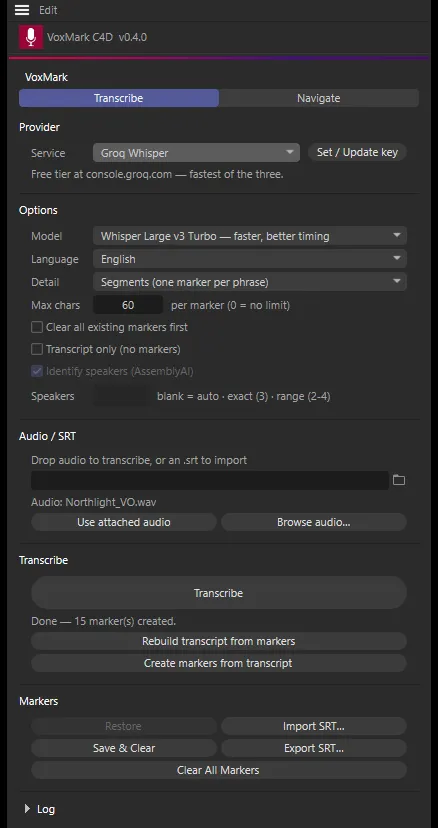Click Use attached audio button
The image size is (438, 828).
coord(124,522)
